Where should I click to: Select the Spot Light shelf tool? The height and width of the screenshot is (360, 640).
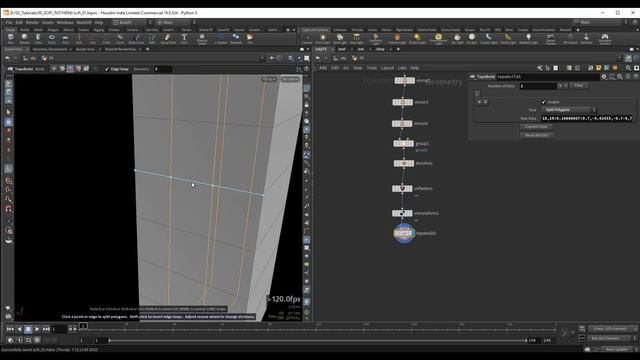(340, 39)
